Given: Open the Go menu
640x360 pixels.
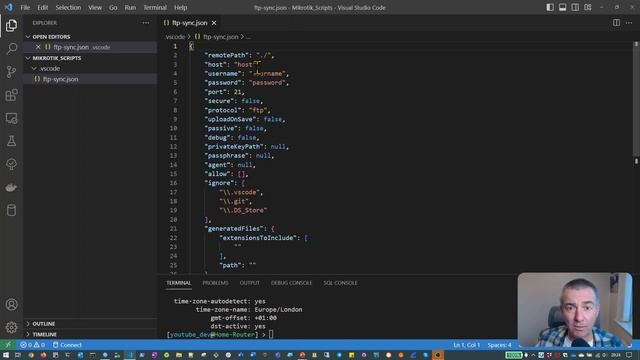Looking at the screenshot, I should tap(113, 7).
